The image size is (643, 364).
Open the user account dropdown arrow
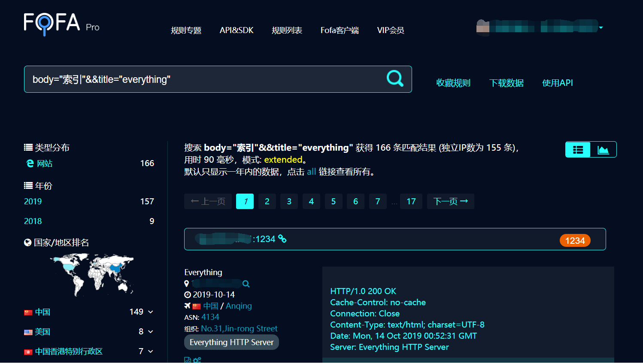coord(601,27)
